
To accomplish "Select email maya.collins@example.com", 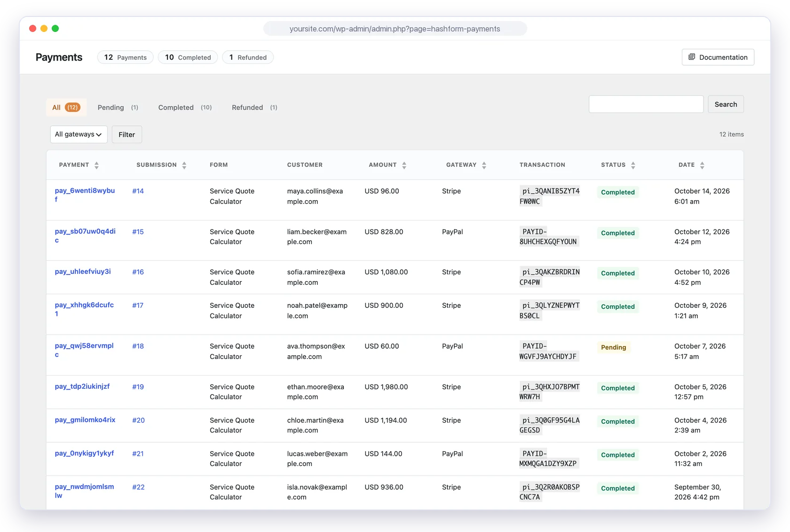I will 315,196.
